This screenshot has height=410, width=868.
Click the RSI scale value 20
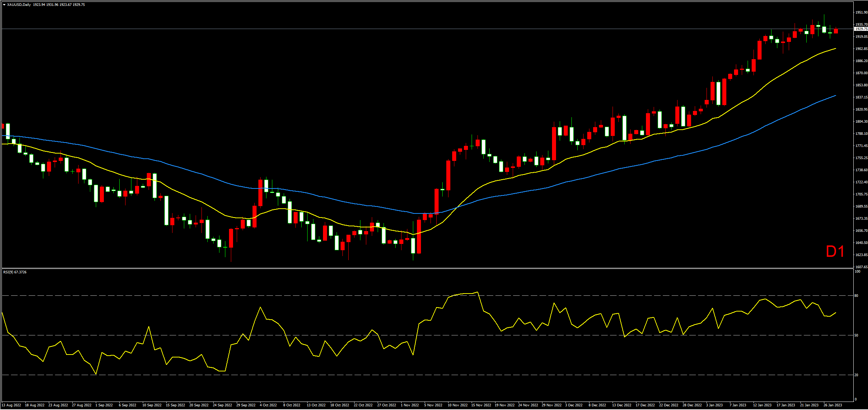click(x=857, y=375)
